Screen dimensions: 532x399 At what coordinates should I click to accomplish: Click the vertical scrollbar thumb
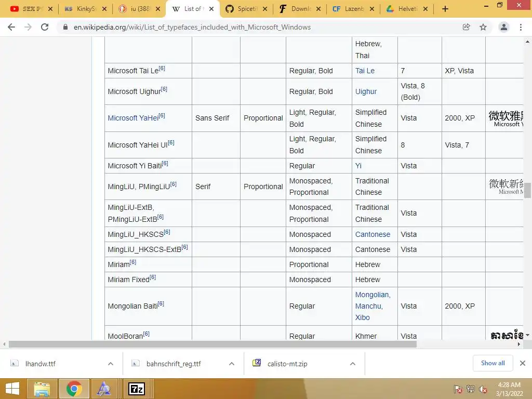527,190
